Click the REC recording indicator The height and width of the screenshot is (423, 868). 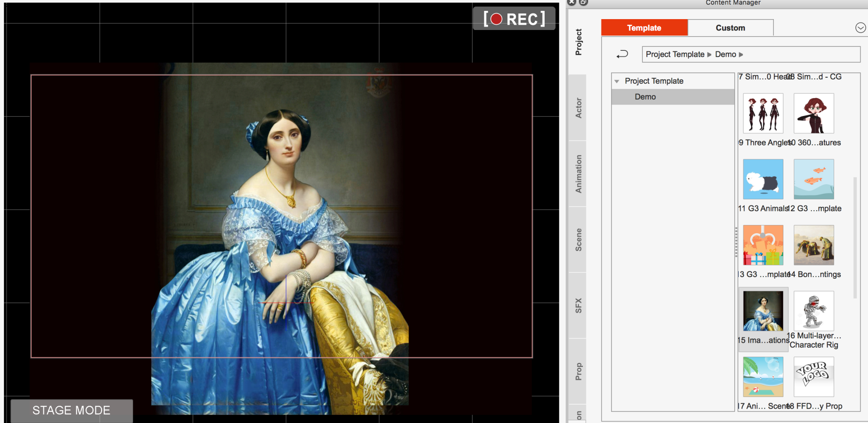tap(514, 19)
